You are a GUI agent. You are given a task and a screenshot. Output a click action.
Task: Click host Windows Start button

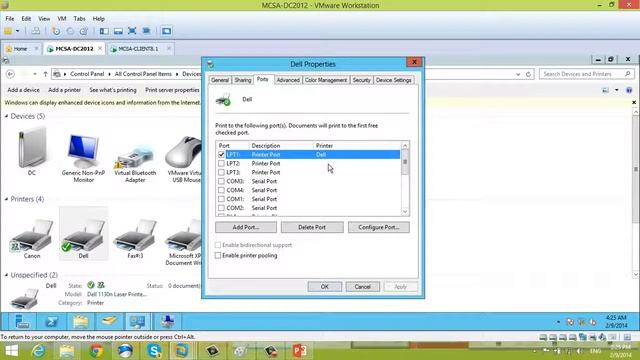11,351
